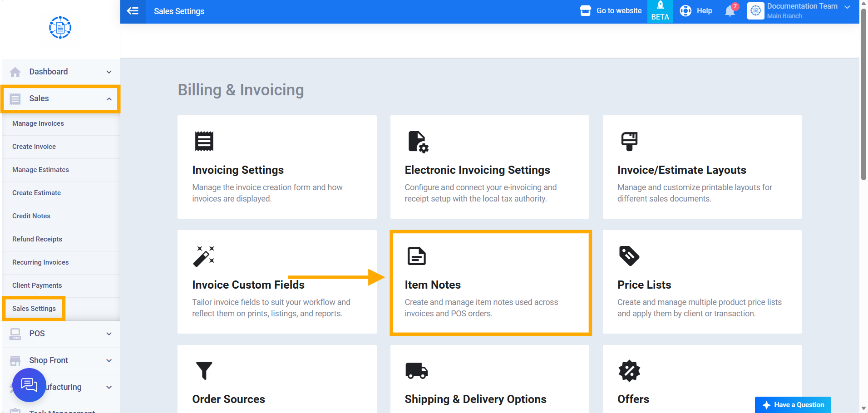
Task: Expand the Manufacturing menu chevron
Action: (x=109, y=388)
